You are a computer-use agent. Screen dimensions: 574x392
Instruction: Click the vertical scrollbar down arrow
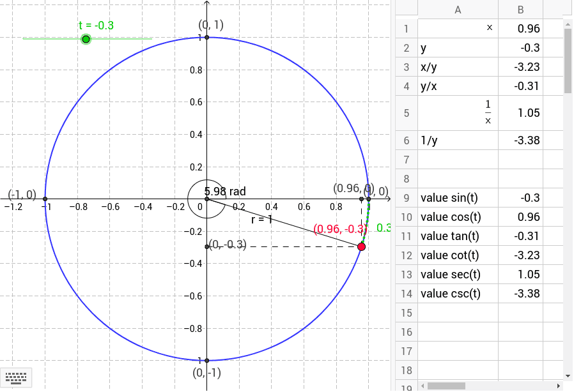tap(568, 376)
